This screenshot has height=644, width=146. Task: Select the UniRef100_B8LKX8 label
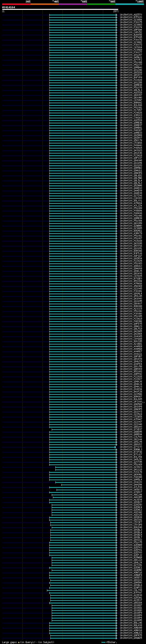(131, 625)
